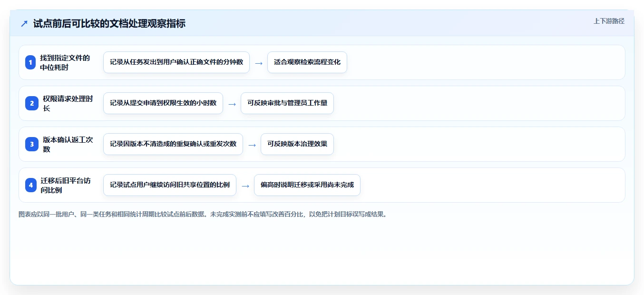644x295 pixels.
Task: Click the box 记录从任务发出到用户确认正确文件的分钟数
Action: point(176,62)
